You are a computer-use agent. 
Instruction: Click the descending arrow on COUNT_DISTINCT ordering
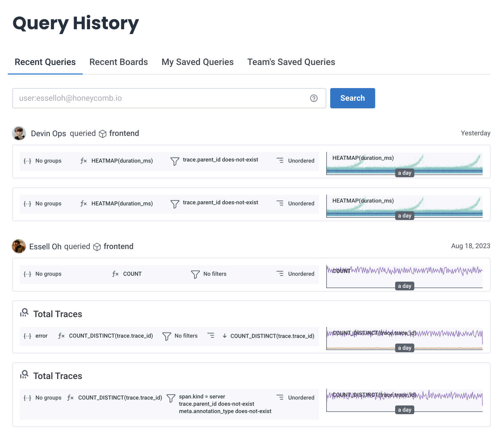(x=225, y=336)
